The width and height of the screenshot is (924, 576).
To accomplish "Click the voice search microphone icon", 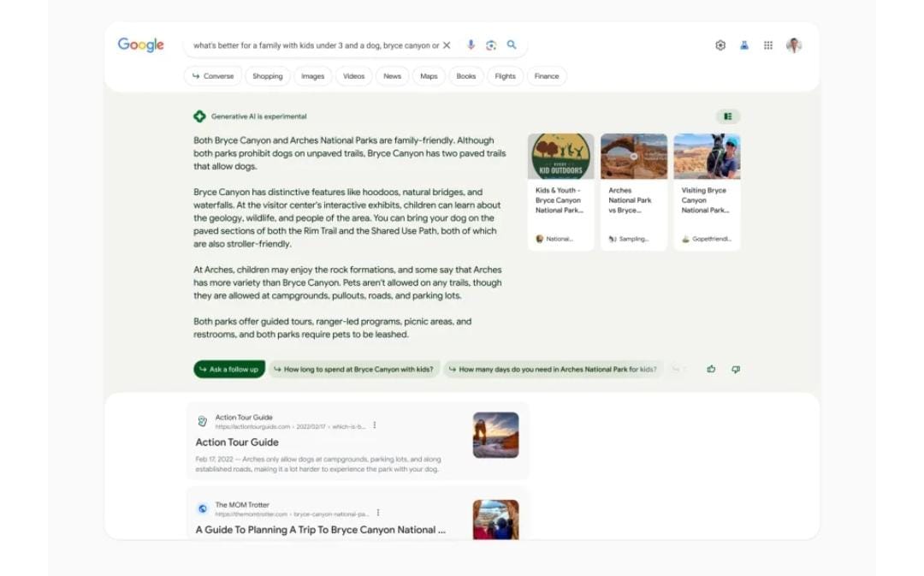I will [x=471, y=45].
